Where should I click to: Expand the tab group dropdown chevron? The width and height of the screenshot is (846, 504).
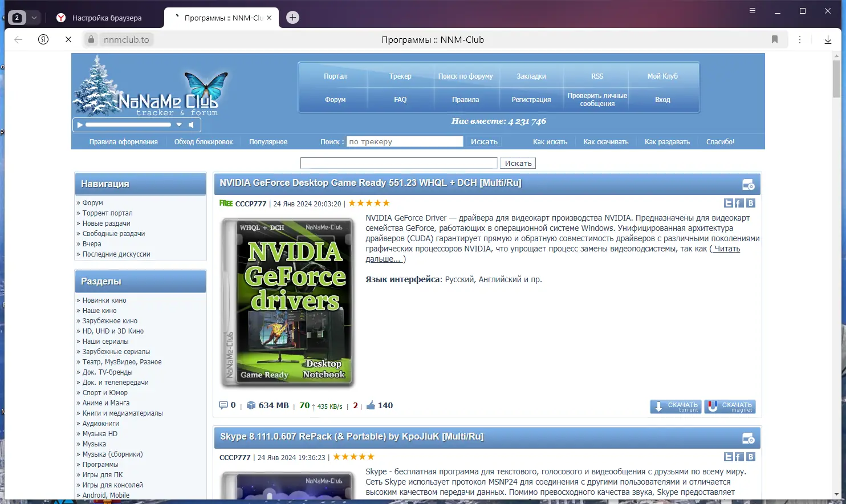click(x=34, y=18)
